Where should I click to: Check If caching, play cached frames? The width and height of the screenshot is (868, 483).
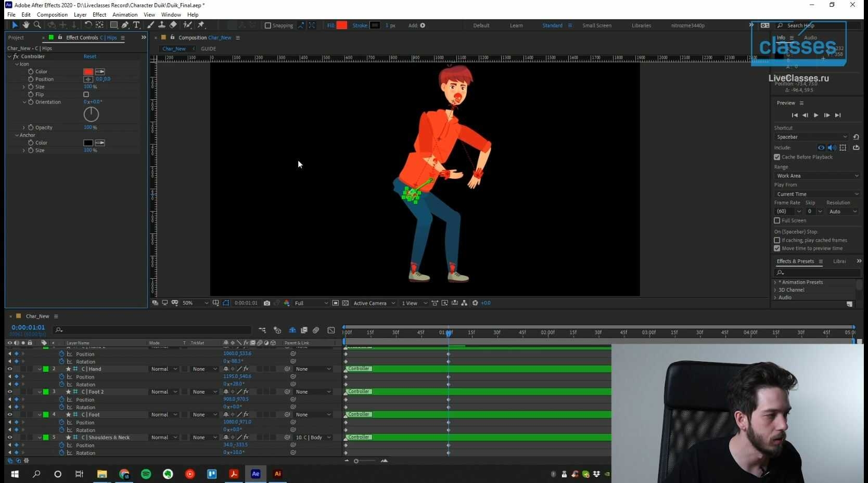777,240
